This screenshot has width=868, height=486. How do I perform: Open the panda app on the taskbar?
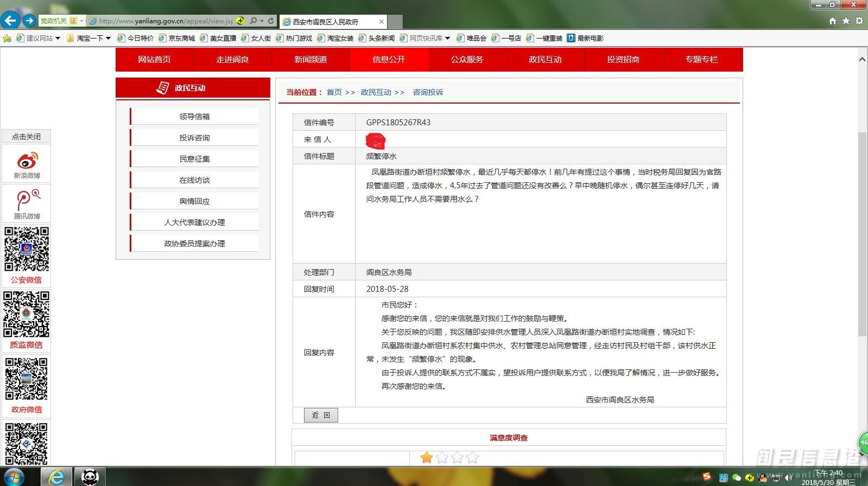(x=90, y=477)
